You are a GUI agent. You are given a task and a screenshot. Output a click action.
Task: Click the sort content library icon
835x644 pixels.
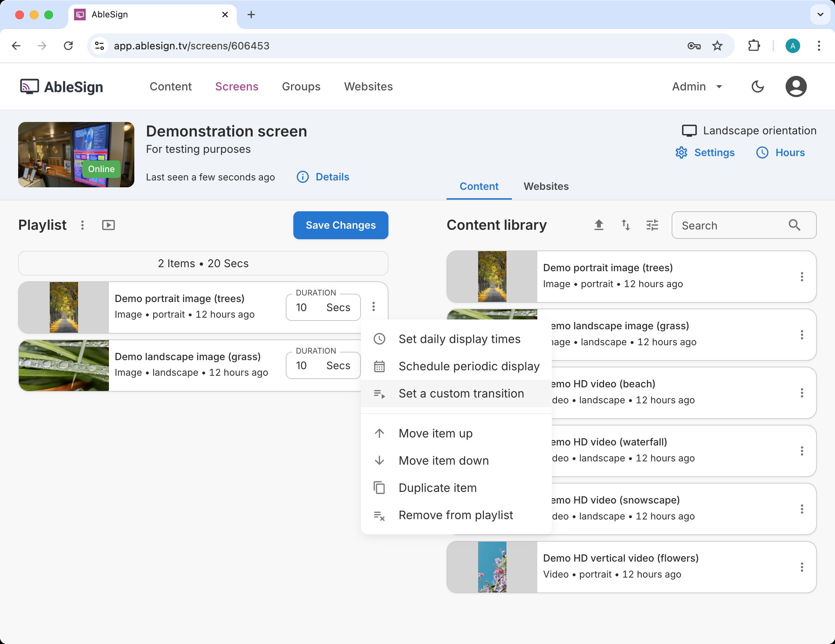(x=626, y=225)
